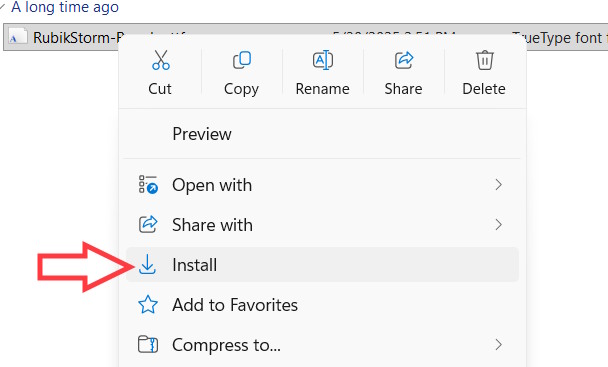This screenshot has height=367, width=608.
Task: Click the Add to Favorites star icon
Action: pos(148,305)
